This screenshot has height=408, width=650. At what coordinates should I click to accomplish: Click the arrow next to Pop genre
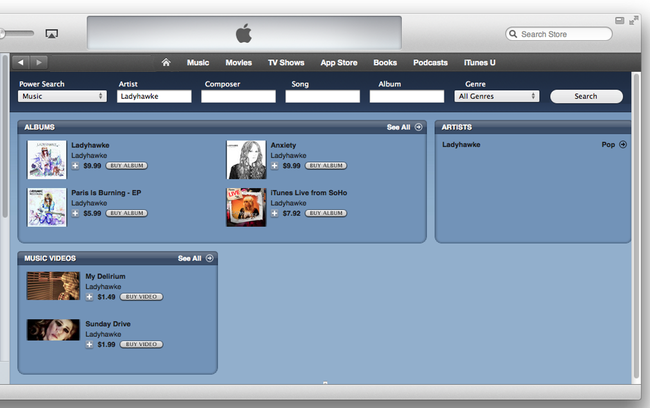tap(623, 145)
